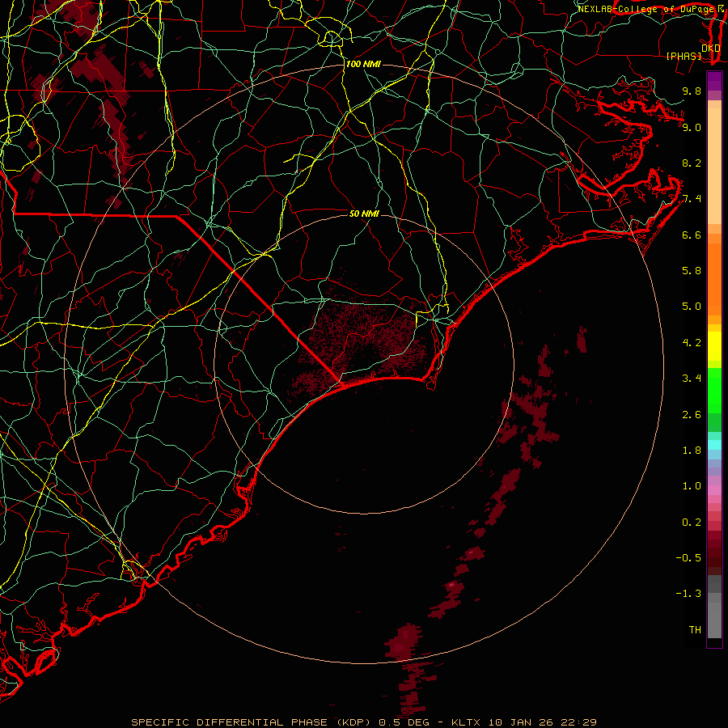This screenshot has height=728, width=728.
Task: Click the "50 NMI" range ring label
Action: point(364,214)
